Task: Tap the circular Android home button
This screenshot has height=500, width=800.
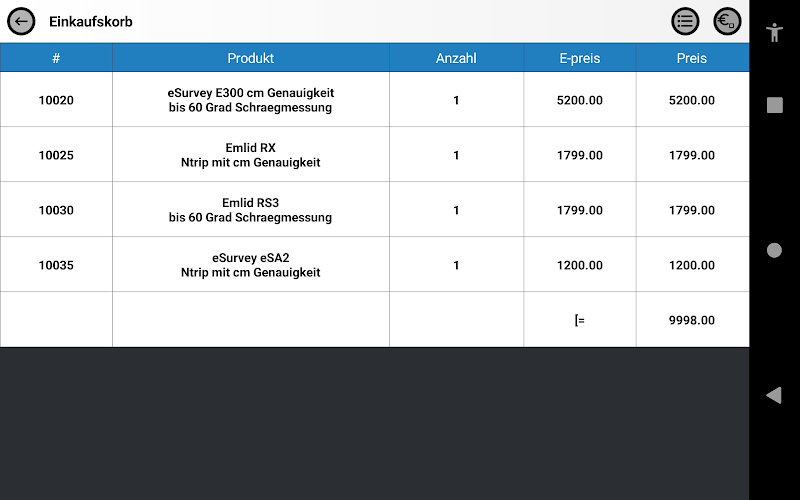Action: [774, 250]
